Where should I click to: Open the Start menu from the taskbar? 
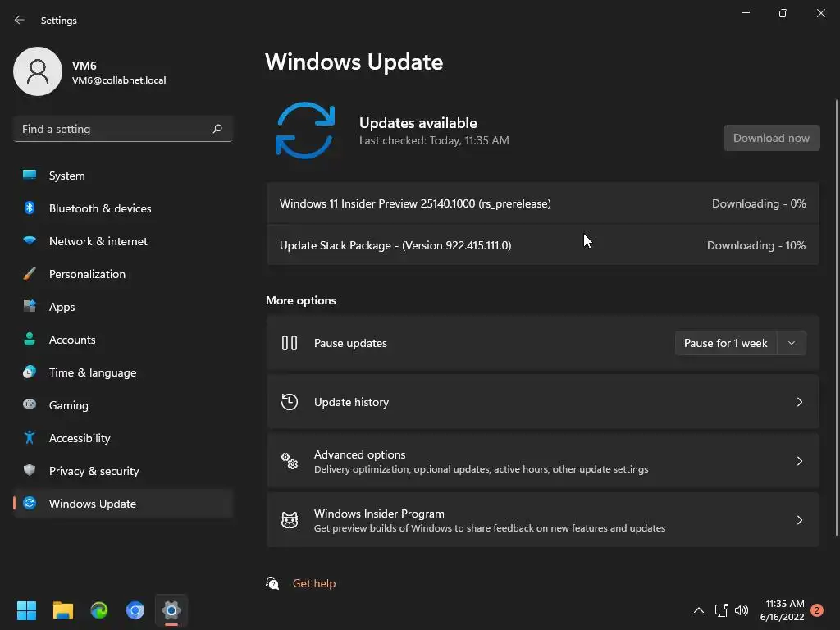tap(26, 610)
